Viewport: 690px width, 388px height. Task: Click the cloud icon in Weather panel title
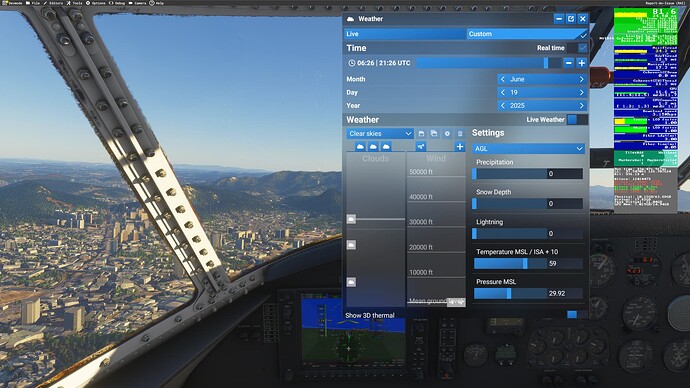pos(350,19)
